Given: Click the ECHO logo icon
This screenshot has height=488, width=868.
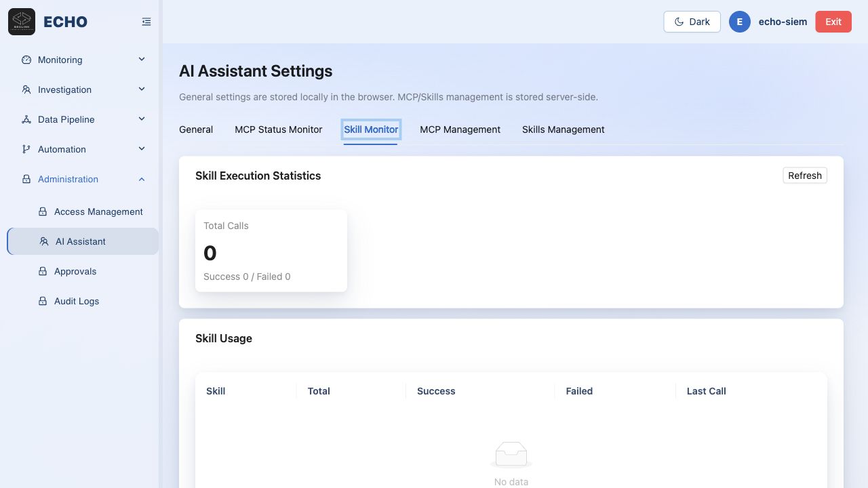Looking at the screenshot, I should 22,22.
